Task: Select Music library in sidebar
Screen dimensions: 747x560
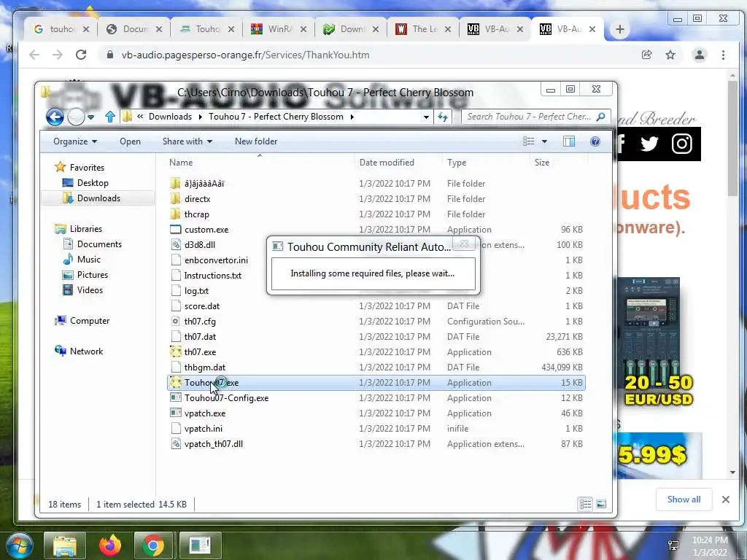Action: pos(82,259)
